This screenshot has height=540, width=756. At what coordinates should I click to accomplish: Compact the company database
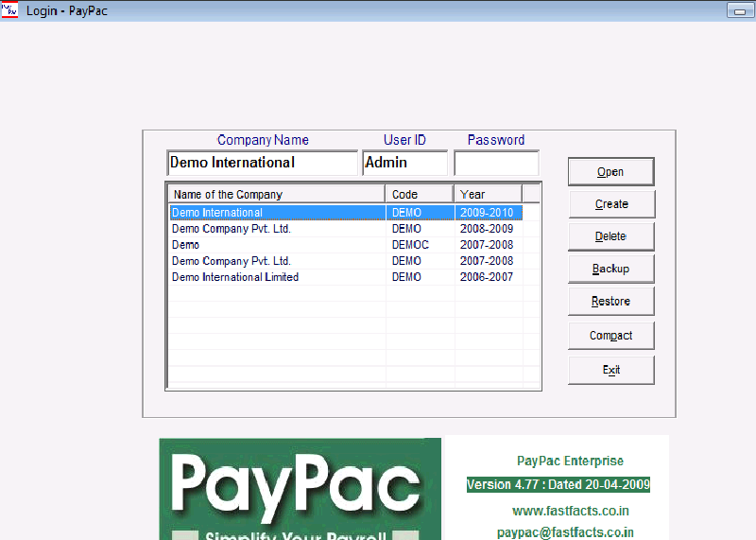coord(610,336)
